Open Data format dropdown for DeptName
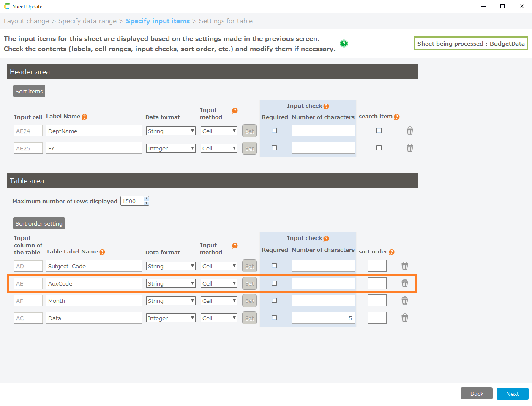This screenshot has height=406, width=532. click(171, 131)
